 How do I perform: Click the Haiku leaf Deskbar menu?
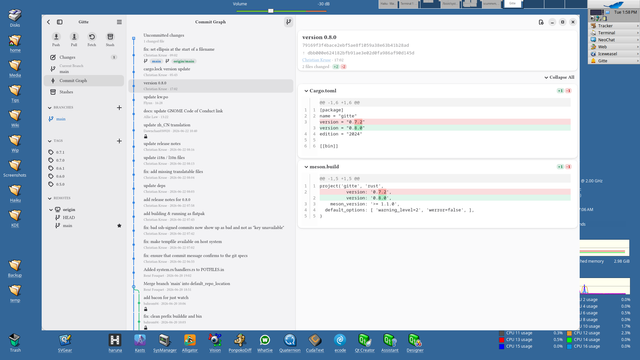point(613,4)
